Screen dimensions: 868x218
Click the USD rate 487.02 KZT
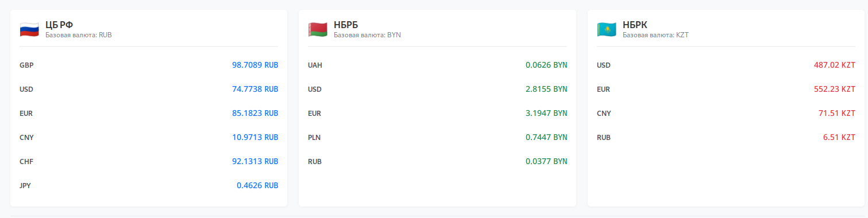tap(835, 65)
